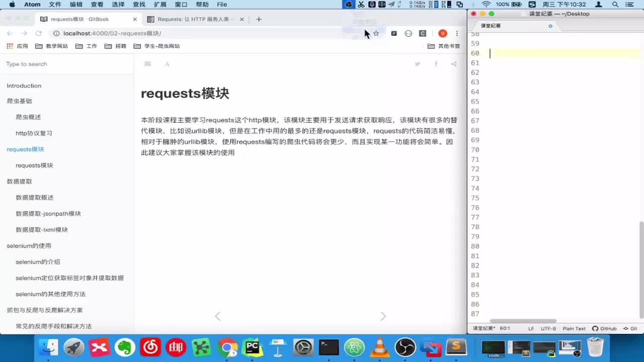
Task: Open selenium的使用 sidebar chapter
Action: (x=29, y=246)
